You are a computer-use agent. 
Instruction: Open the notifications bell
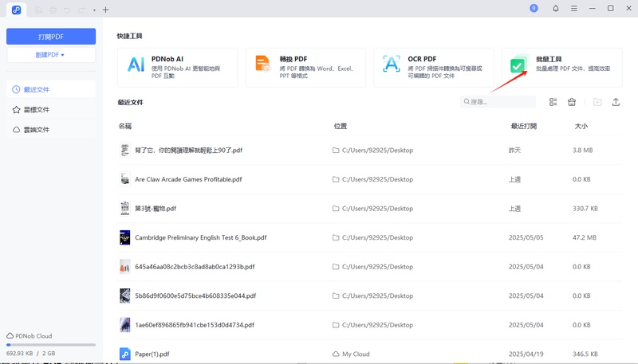[x=555, y=9]
